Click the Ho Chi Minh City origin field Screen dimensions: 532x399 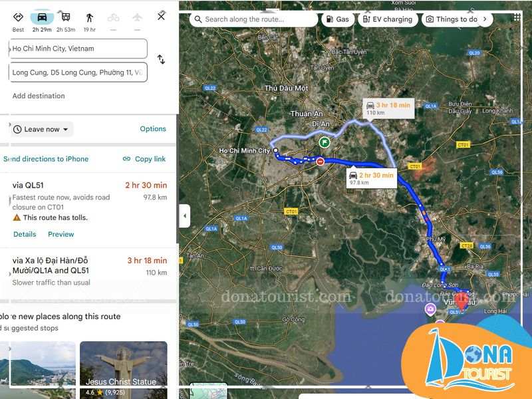[x=78, y=49]
